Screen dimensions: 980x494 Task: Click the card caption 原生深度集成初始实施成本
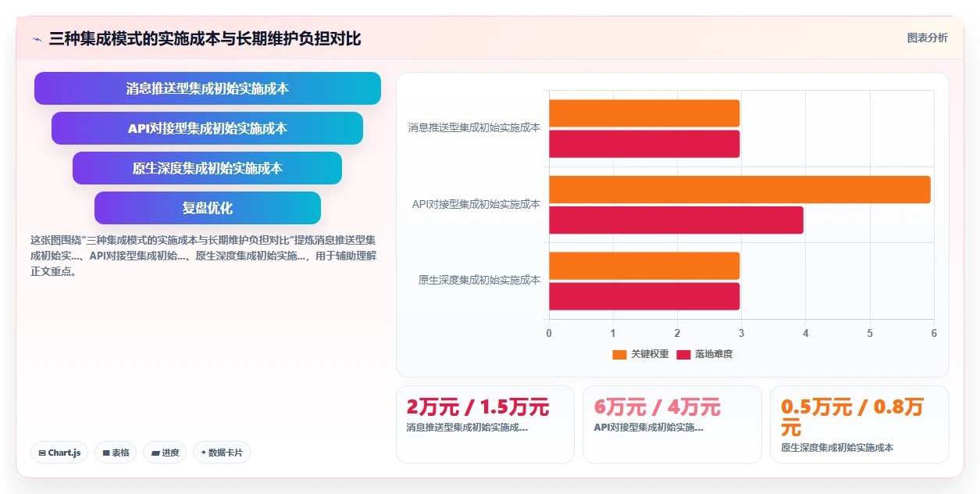click(837, 448)
